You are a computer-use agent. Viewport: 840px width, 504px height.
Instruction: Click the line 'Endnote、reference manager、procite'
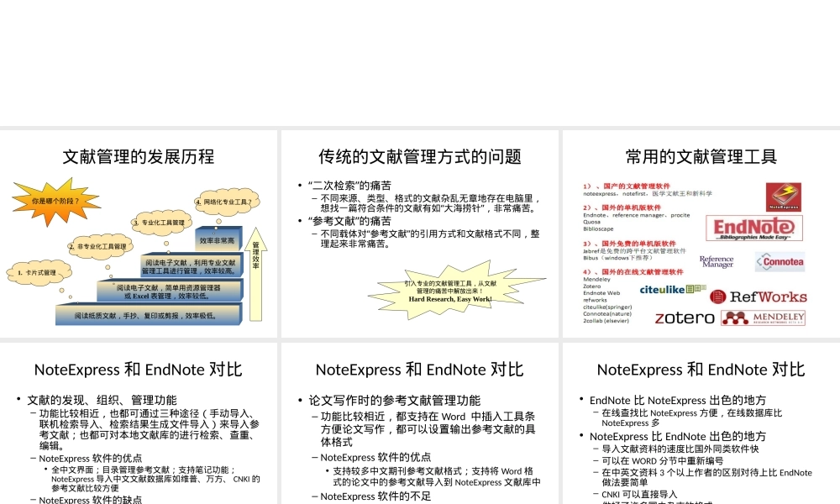tap(637, 215)
